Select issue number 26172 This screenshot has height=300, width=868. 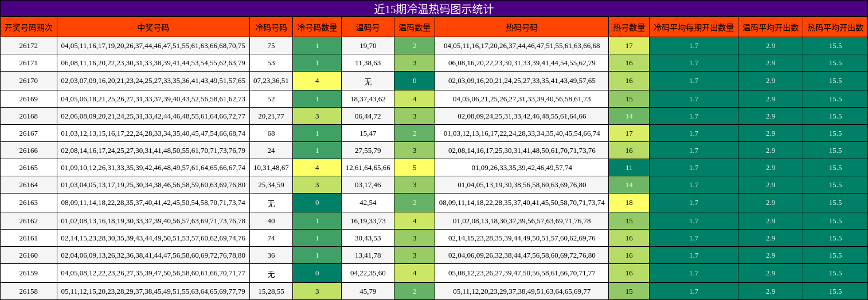coord(29,46)
